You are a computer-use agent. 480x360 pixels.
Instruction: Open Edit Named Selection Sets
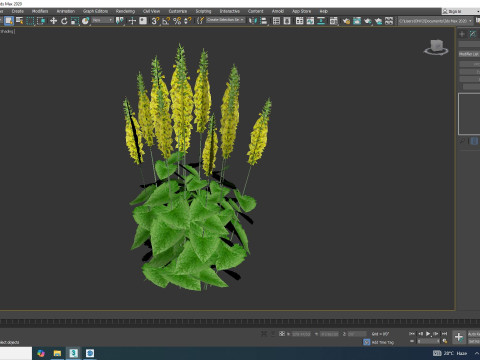pos(200,21)
